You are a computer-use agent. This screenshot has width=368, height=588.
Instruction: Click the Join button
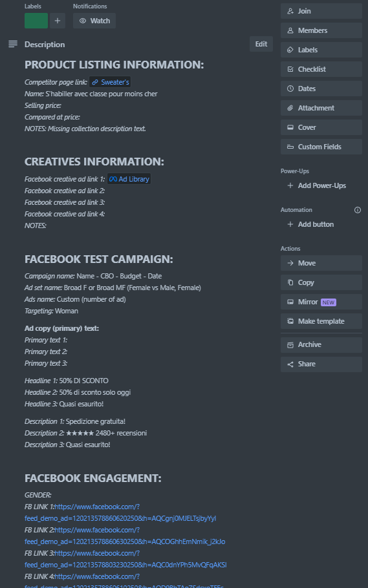click(321, 11)
